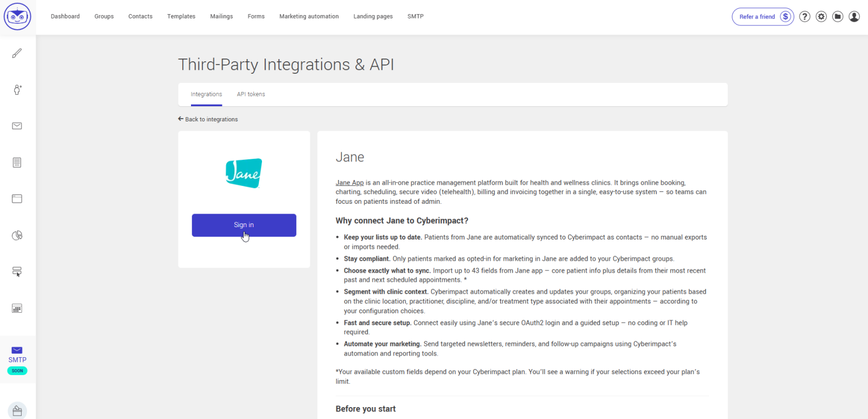This screenshot has height=419, width=868.
Task: Click the pencil icon in the sidebar
Action: [x=17, y=53]
